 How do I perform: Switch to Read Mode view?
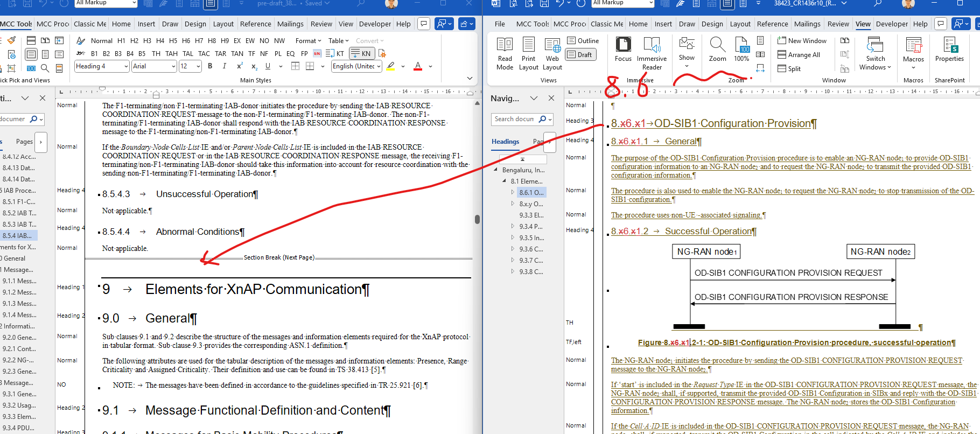pos(505,53)
